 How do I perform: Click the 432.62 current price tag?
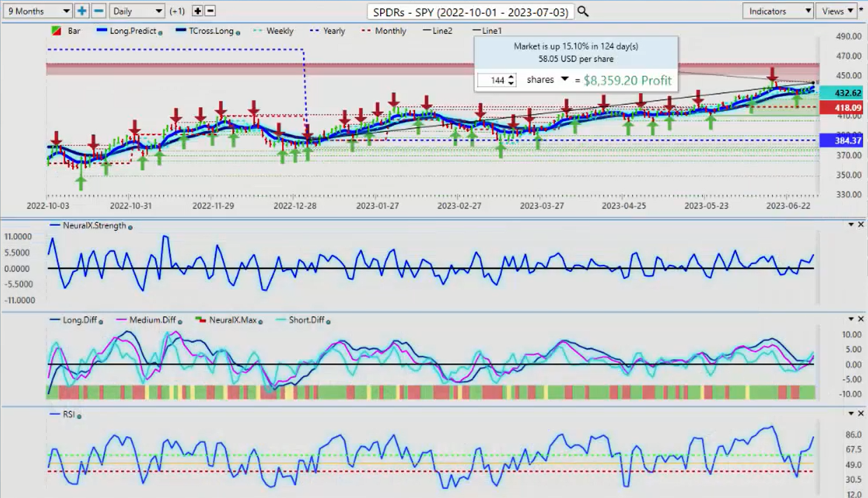tap(843, 93)
